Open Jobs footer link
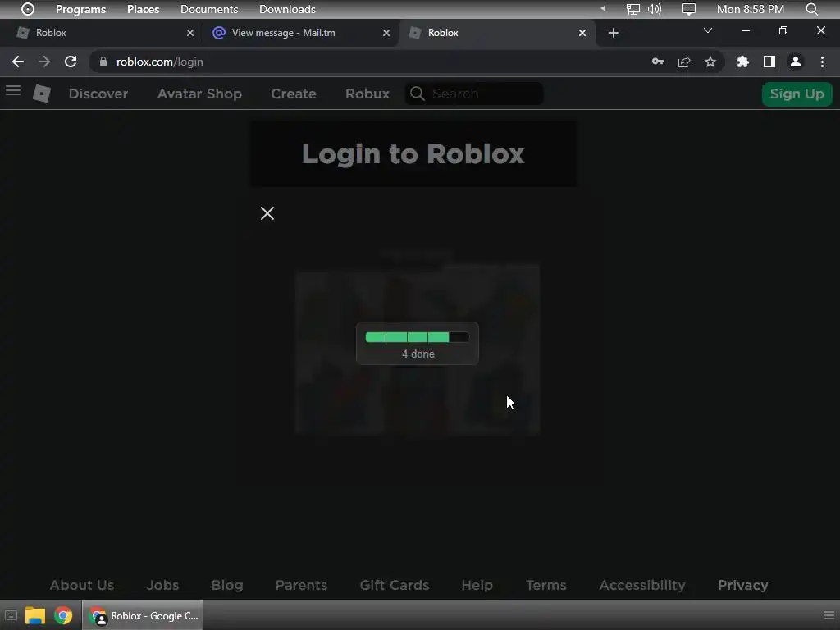840x630 pixels. point(163,585)
